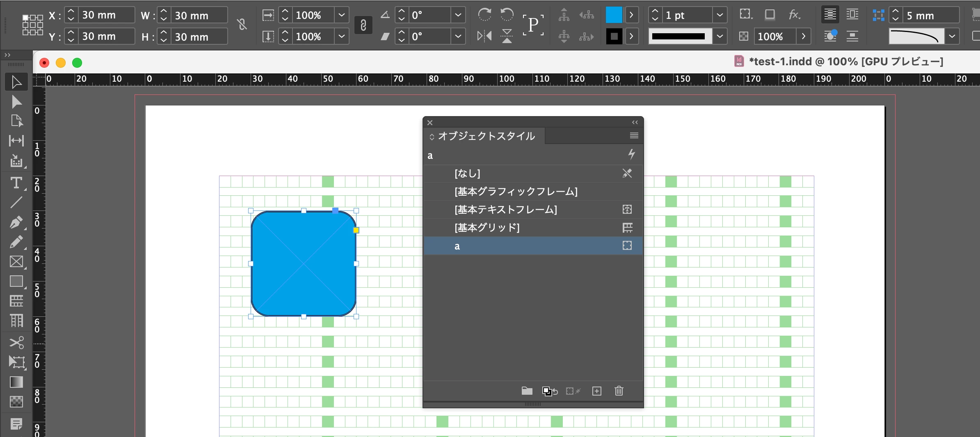Open the shear angle dropdown
The width and height of the screenshot is (980, 437).
[x=458, y=37]
